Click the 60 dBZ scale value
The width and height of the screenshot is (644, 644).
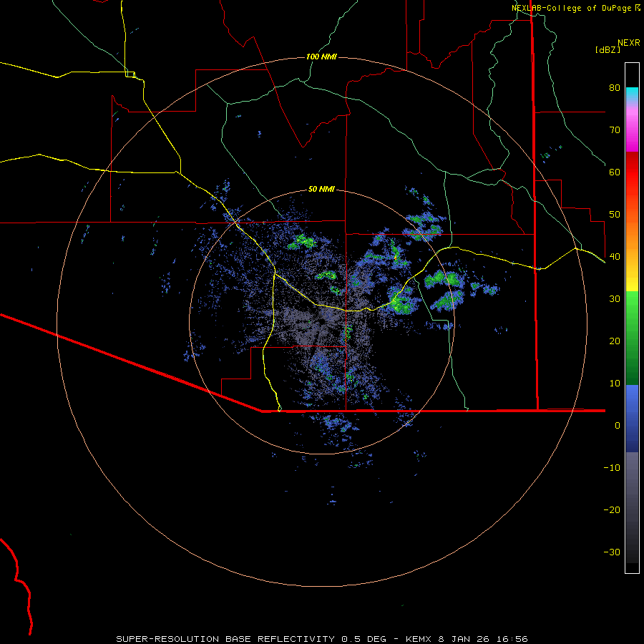pos(615,172)
